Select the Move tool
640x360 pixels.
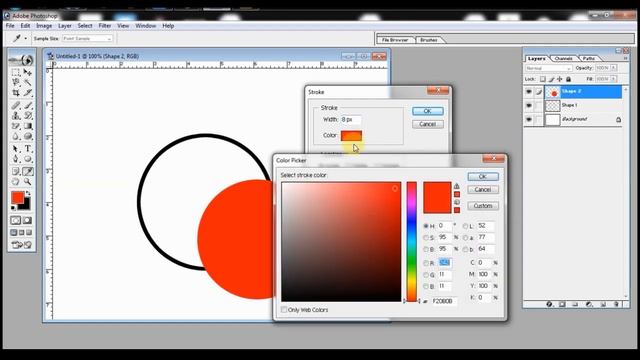[27, 73]
